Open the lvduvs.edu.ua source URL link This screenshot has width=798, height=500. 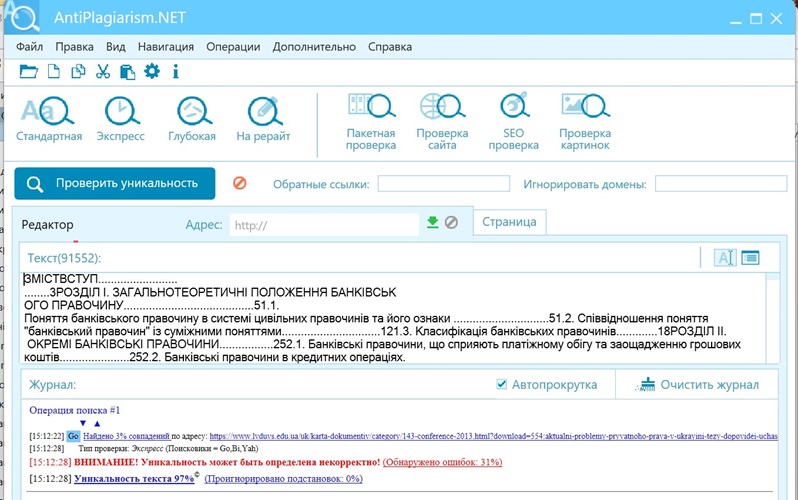tap(493, 436)
